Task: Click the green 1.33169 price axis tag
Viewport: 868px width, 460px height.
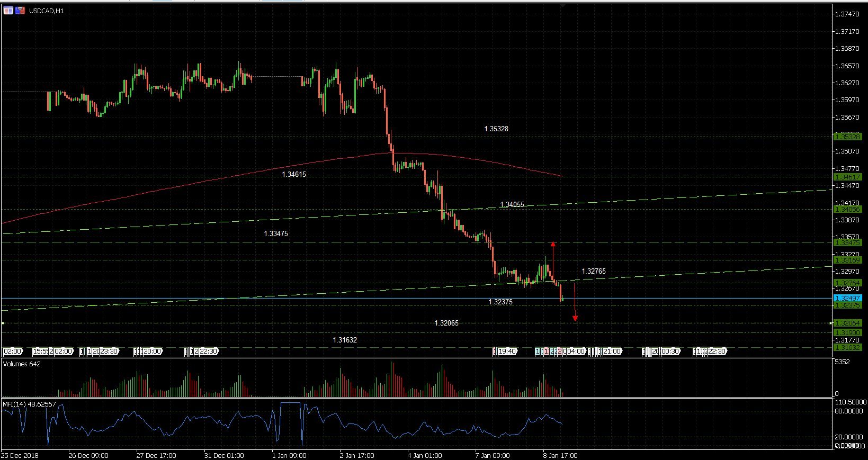Action: (x=848, y=260)
